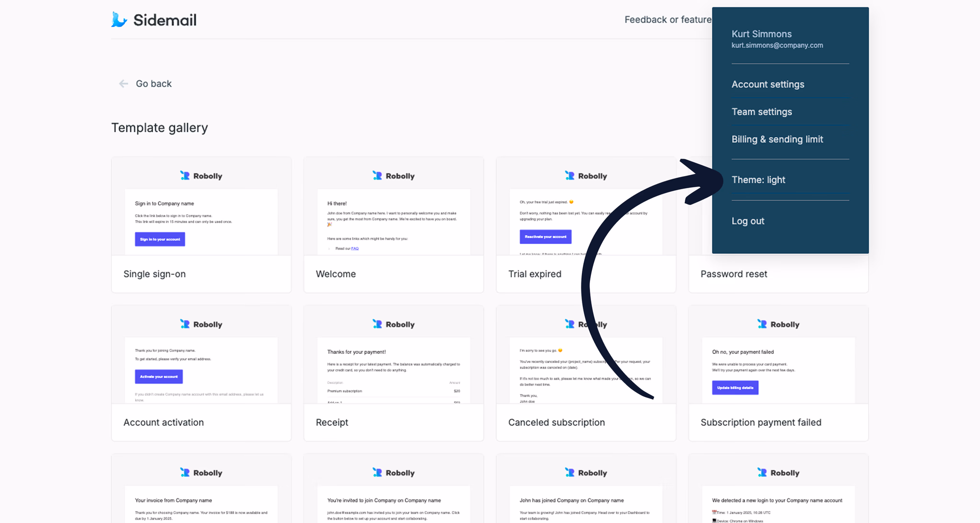980x523 pixels.
Task: Open the Canceled subscription template preview
Action: pos(556,422)
